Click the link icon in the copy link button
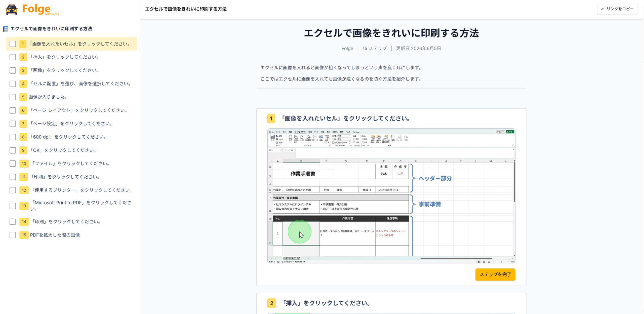 coord(602,9)
